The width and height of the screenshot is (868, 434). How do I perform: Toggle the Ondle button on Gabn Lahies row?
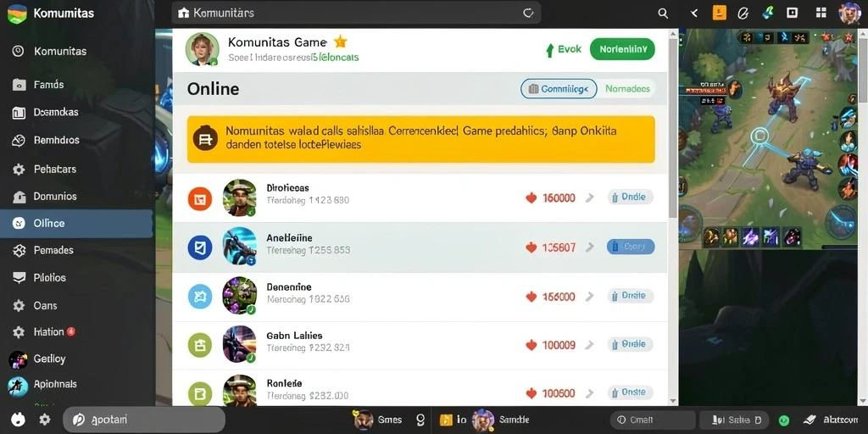coord(631,344)
